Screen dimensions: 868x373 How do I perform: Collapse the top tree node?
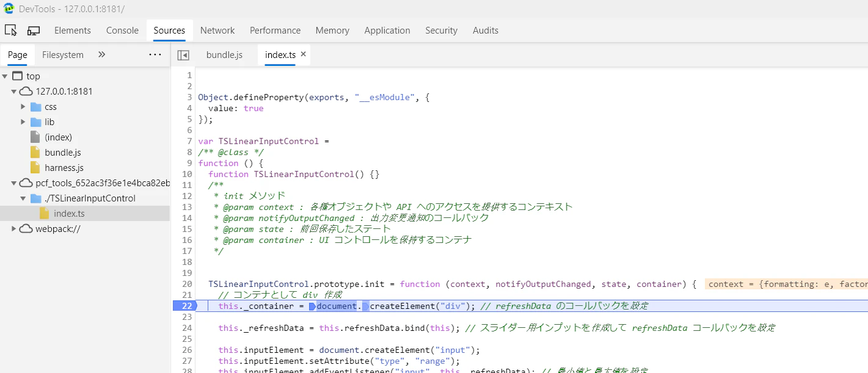(5, 76)
